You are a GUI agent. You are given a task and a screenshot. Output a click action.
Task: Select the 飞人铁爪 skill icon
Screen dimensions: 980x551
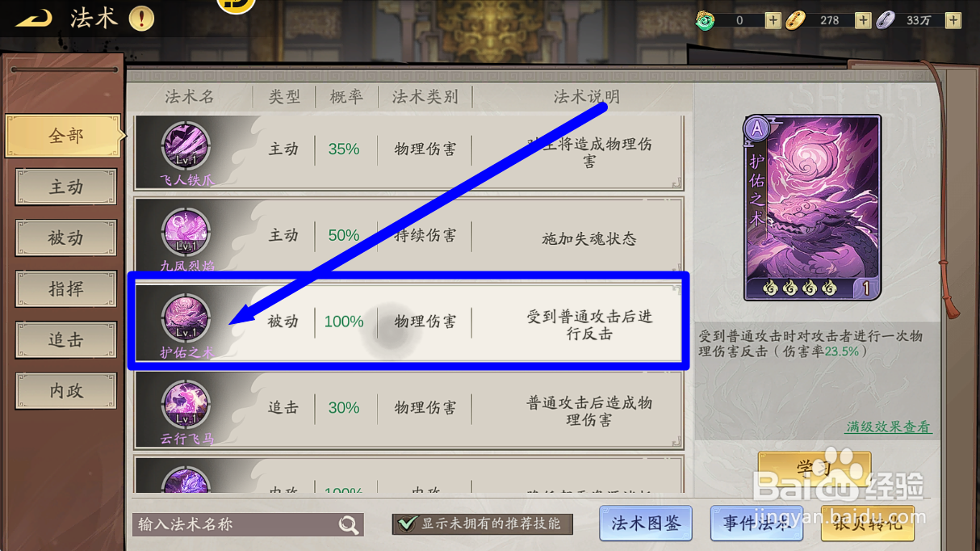pos(186,147)
